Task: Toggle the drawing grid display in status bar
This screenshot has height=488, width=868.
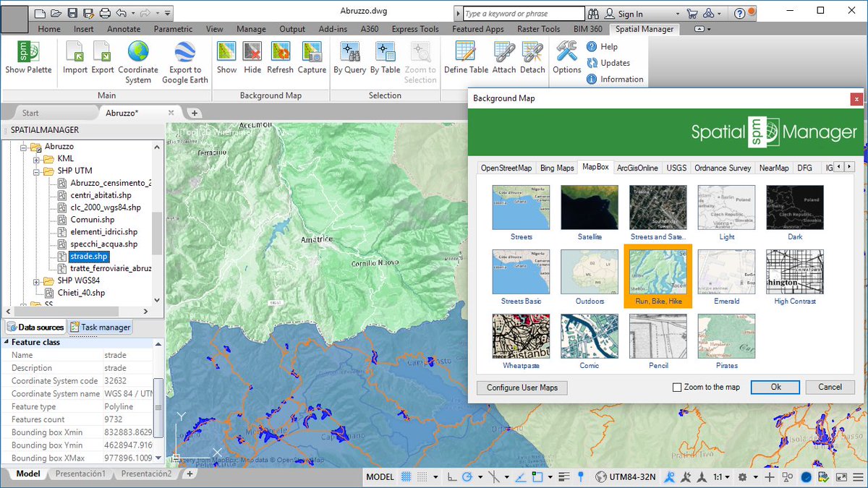Action: [407, 477]
